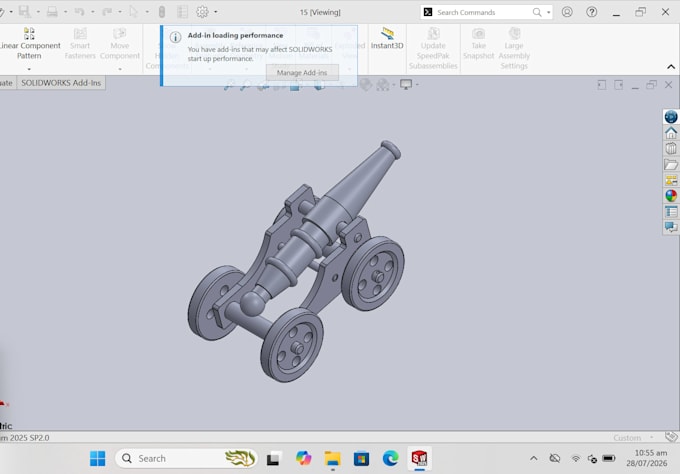Open the Print dropdown arrow

coord(65,12)
